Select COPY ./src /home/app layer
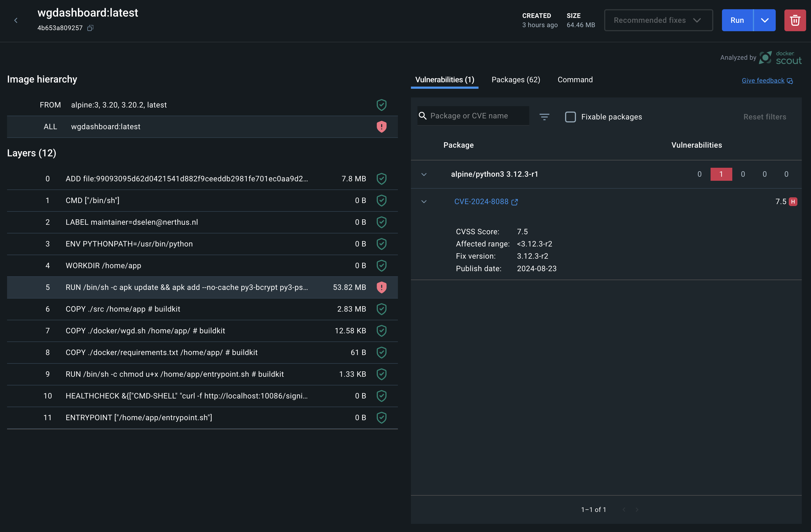 click(202, 309)
